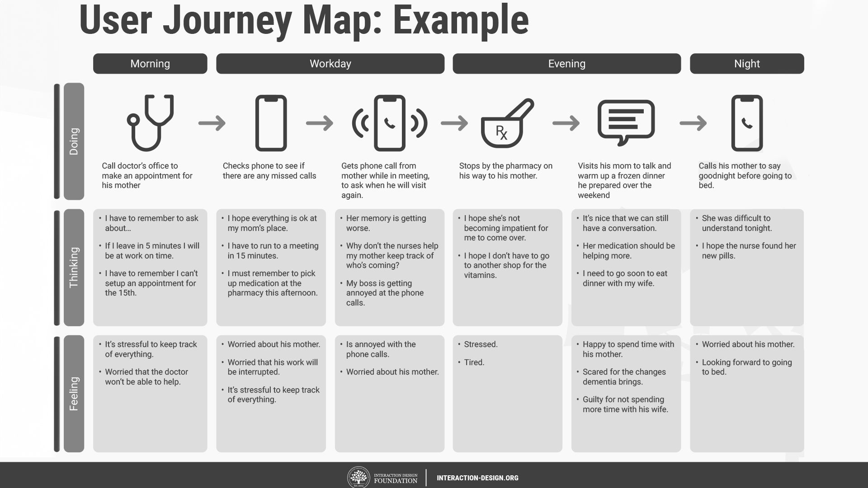Select the Morning column header
This screenshot has width=868, height=488.
point(150,64)
